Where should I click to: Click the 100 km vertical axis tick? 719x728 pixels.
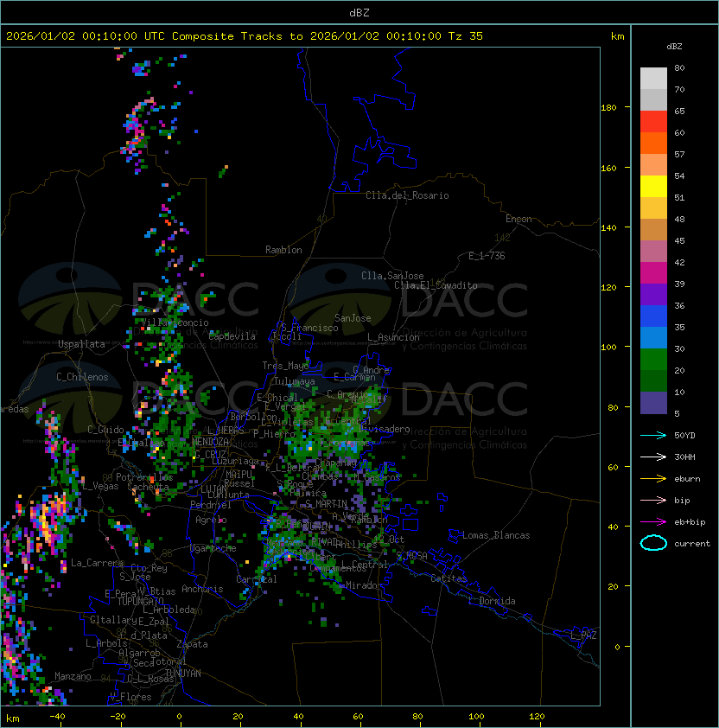pos(608,348)
